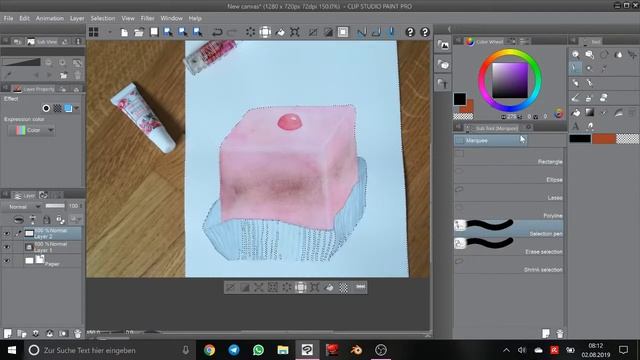Select the Gradient tool
Screen dimensions: 640x360
tap(589, 112)
